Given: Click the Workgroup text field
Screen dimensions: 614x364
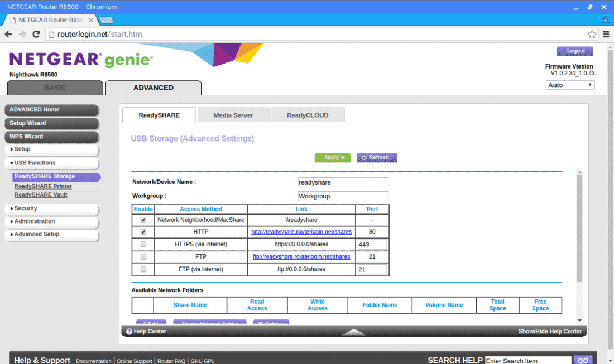Looking at the screenshot, I should point(343,196).
